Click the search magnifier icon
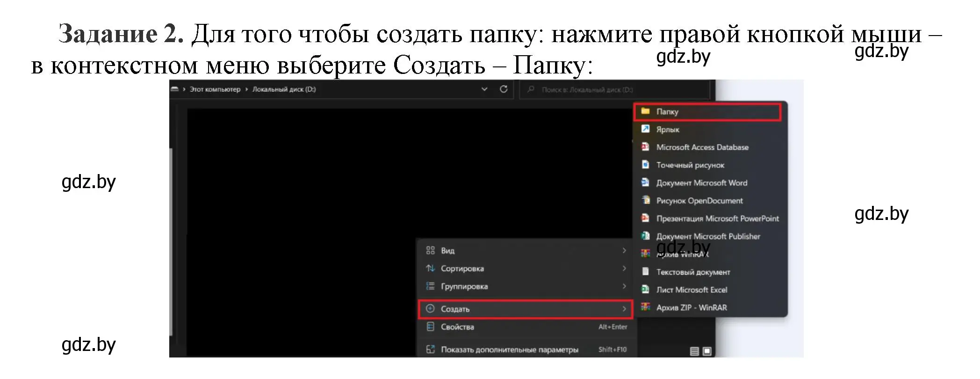Viewport: 980px width, 379px height. [531, 89]
